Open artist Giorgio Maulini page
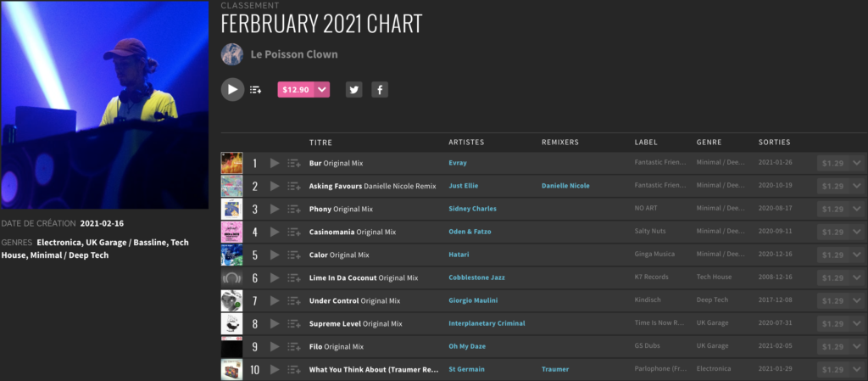 point(475,300)
